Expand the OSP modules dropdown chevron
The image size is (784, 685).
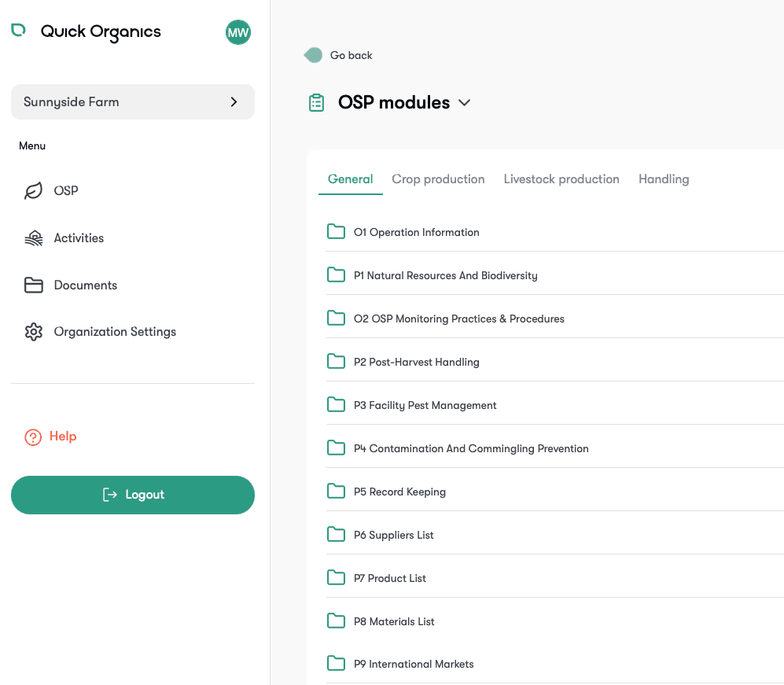[464, 103]
